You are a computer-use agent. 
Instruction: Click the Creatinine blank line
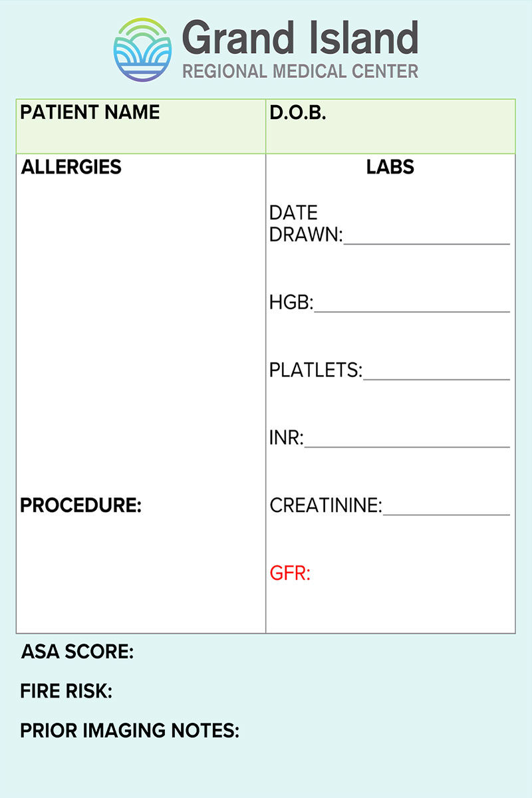446,514
